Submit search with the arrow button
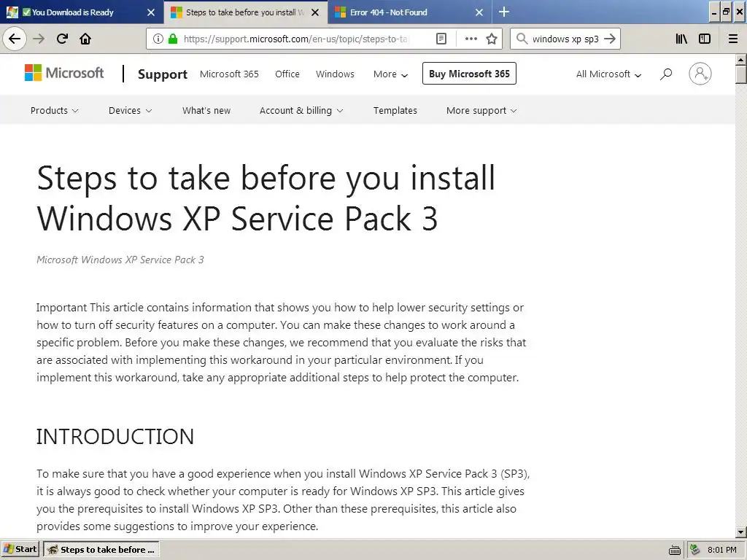The width and height of the screenshot is (747, 560). coord(610,39)
